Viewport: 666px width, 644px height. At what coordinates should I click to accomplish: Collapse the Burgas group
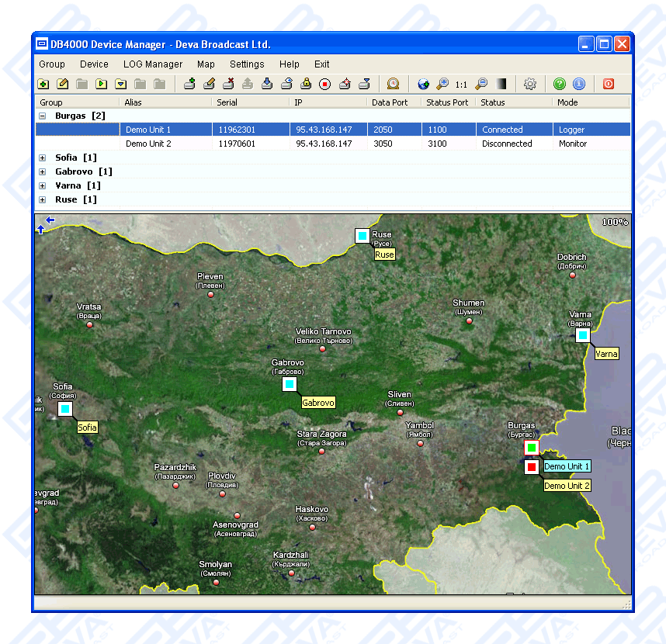42,116
